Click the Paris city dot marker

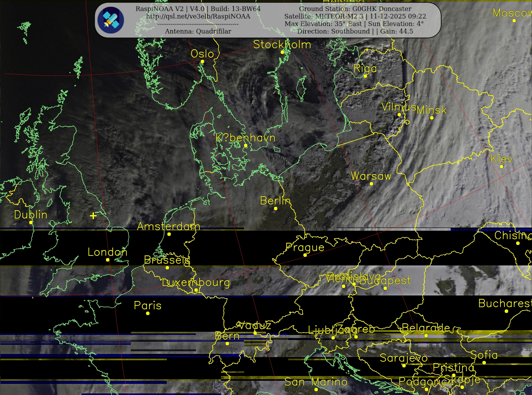148,313
